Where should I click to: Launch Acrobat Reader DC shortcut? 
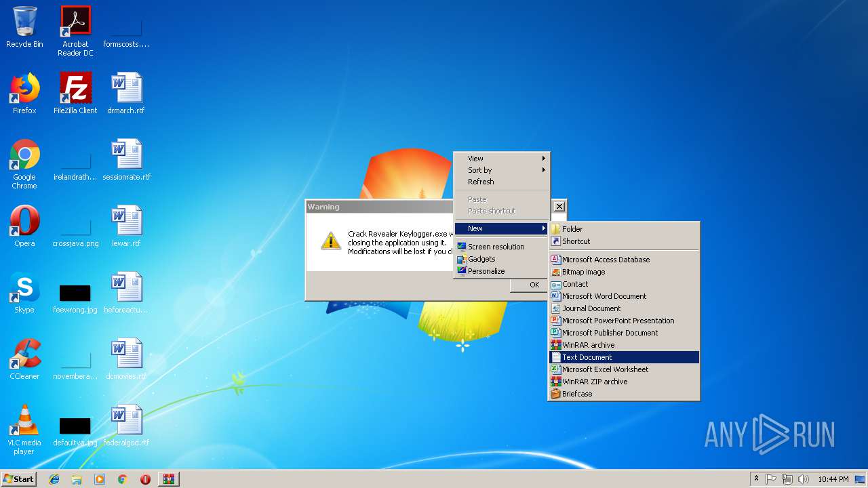[75, 31]
